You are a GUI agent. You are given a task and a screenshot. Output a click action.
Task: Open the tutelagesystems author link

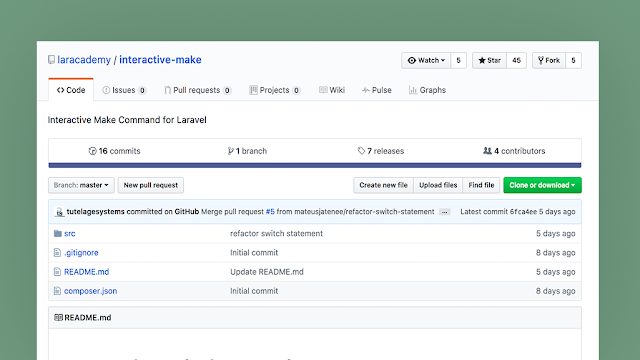[x=96, y=211]
